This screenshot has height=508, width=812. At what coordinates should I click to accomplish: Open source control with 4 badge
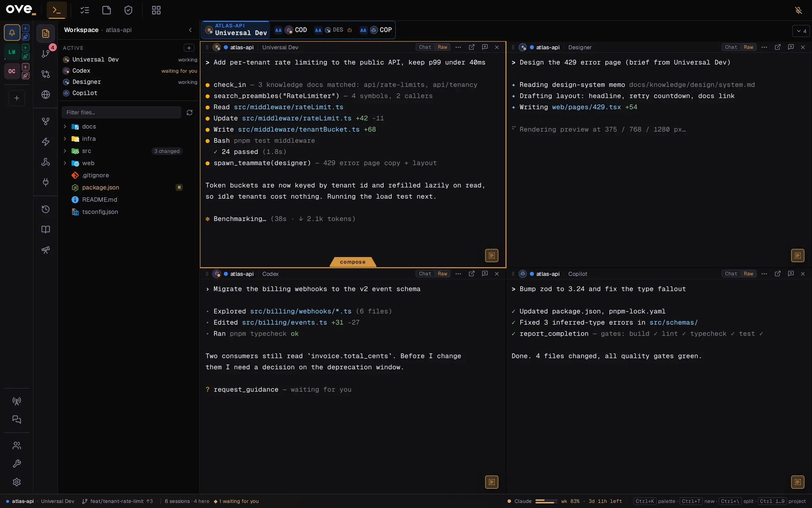[x=46, y=54]
